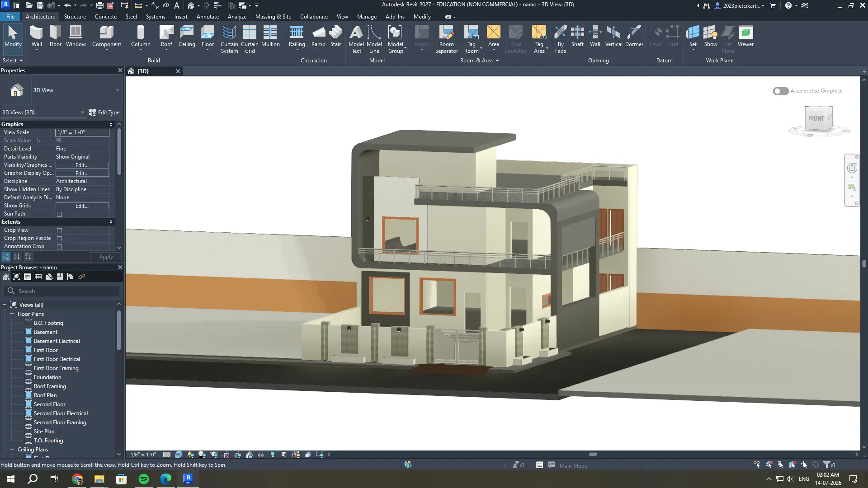Pick the Window tool
The width and height of the screenshot is (868, 488).
click(x=75, y=36)
